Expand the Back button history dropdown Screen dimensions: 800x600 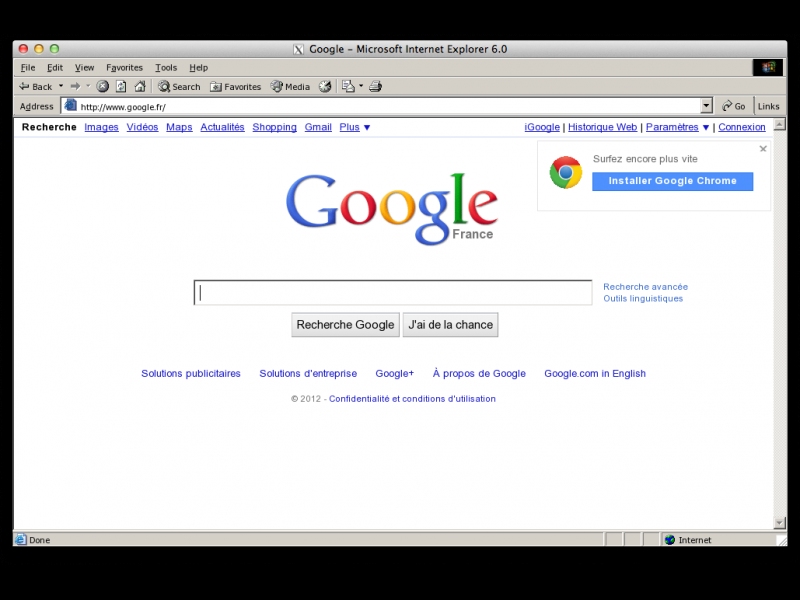[61, 86]
